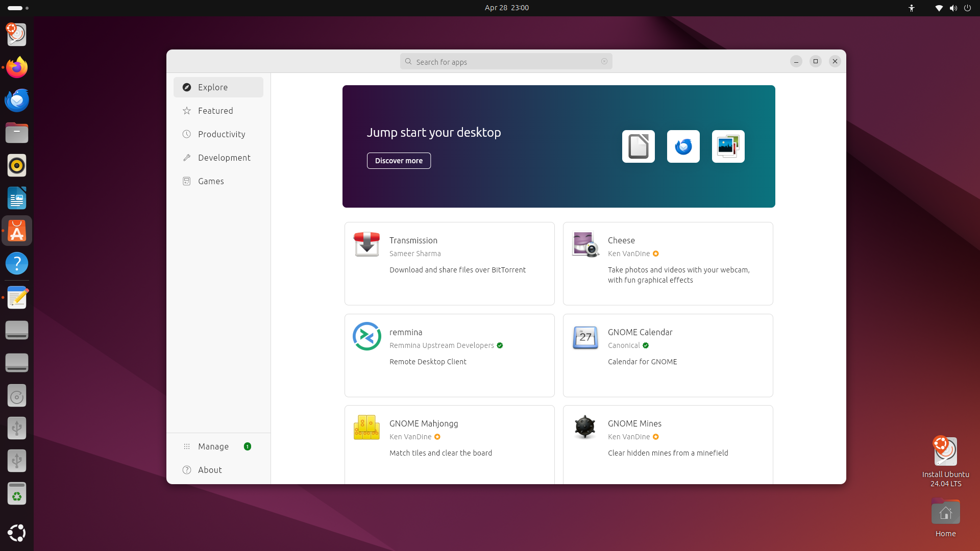The width and height of the screenshot is (980, 551).
Task: Open GNOME Mines app title
Action: coord(634,423)
